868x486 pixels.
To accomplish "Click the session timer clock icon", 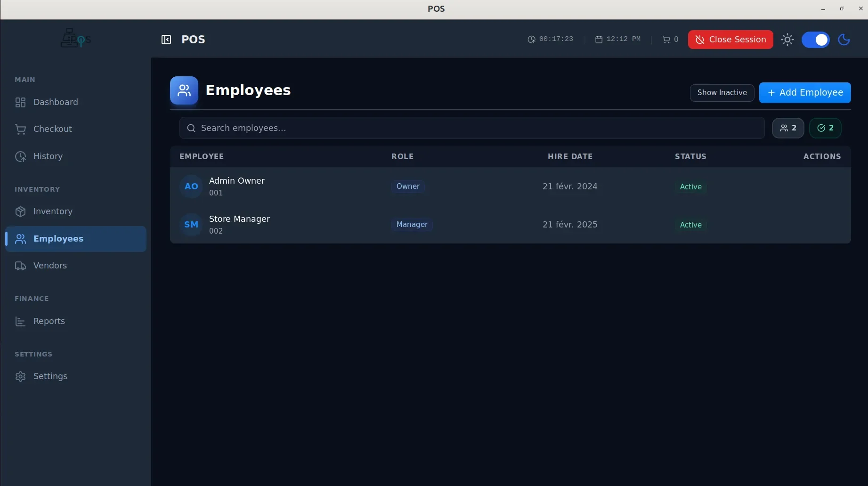I will (x=531, y=40).
